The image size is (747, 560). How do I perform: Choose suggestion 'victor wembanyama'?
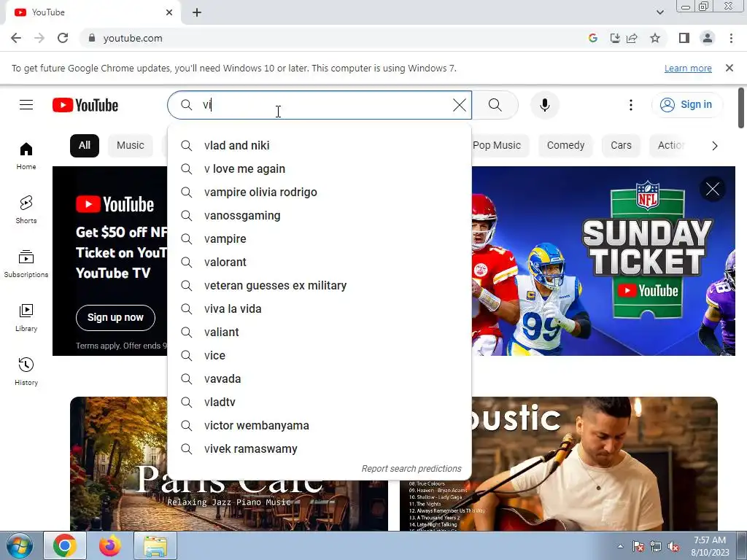point(320,425)
